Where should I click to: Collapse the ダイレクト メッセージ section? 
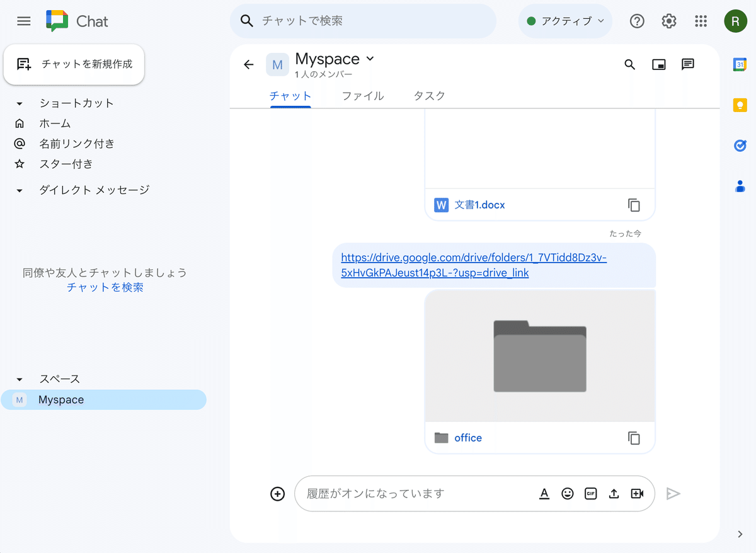20,190
